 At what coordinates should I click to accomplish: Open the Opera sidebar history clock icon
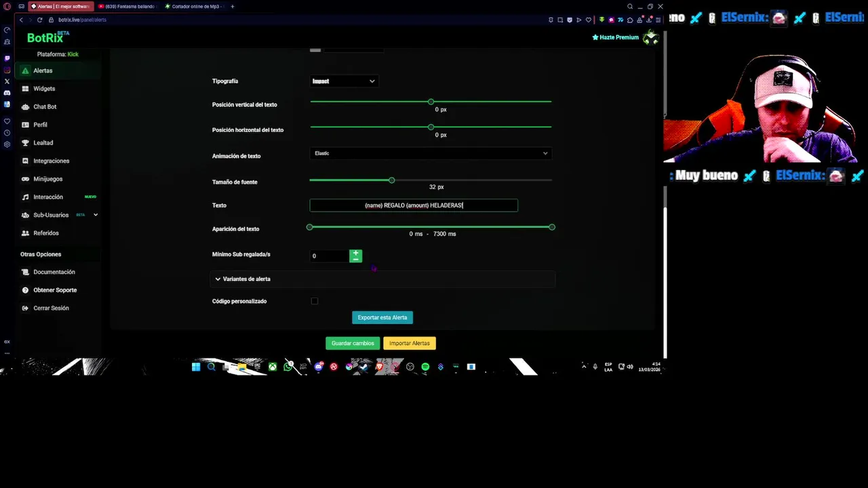click(x=7, y=133)
